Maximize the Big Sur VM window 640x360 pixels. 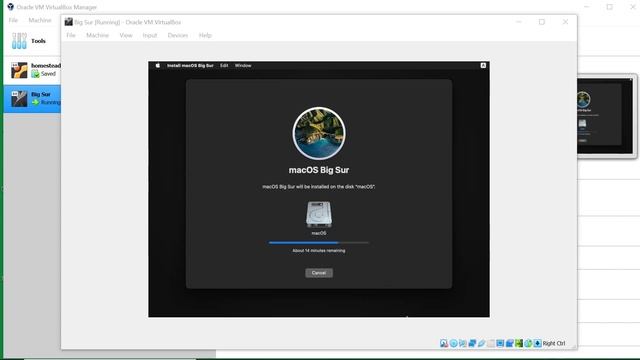(542, 22)
